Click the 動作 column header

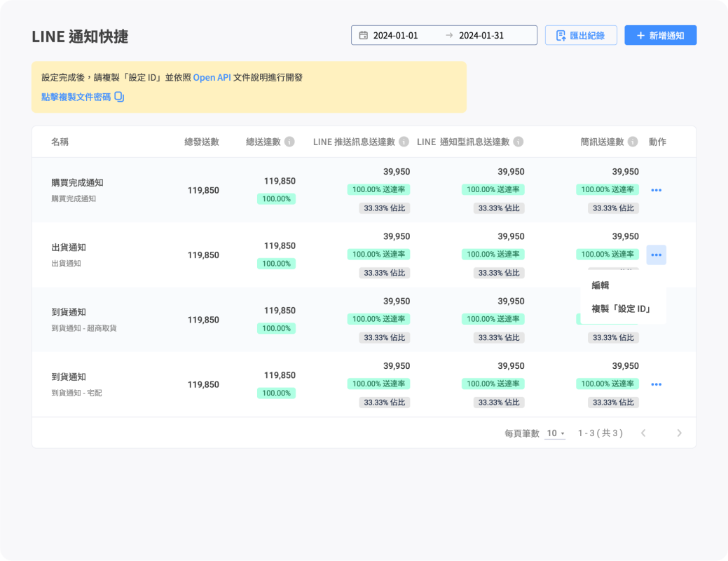(657, 142)
